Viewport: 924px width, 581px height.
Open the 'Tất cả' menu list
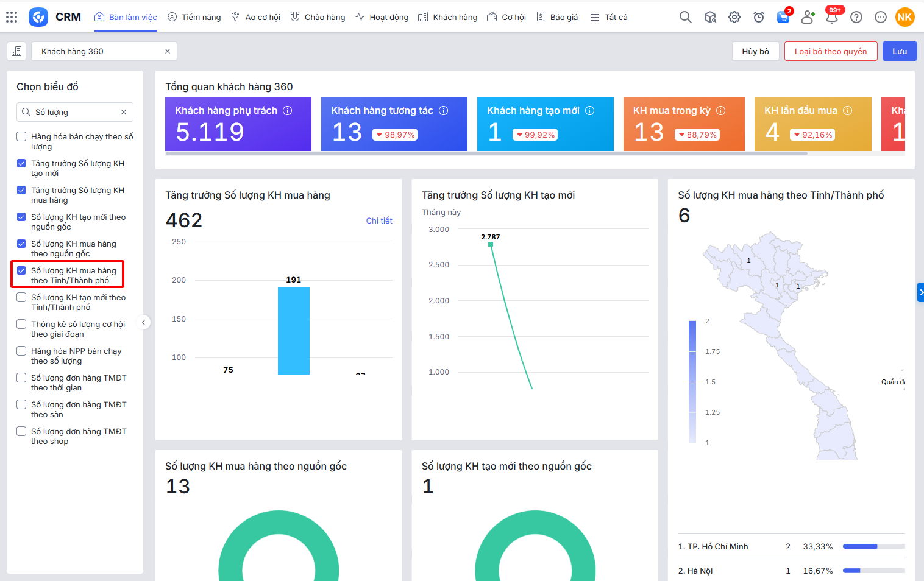click(609, 17)
